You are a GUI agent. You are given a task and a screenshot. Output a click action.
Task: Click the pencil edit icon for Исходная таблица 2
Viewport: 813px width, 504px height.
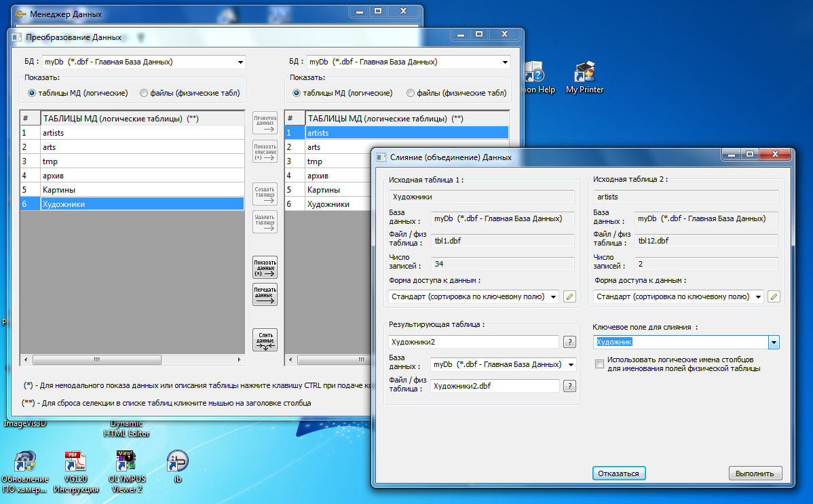(774, 296)
